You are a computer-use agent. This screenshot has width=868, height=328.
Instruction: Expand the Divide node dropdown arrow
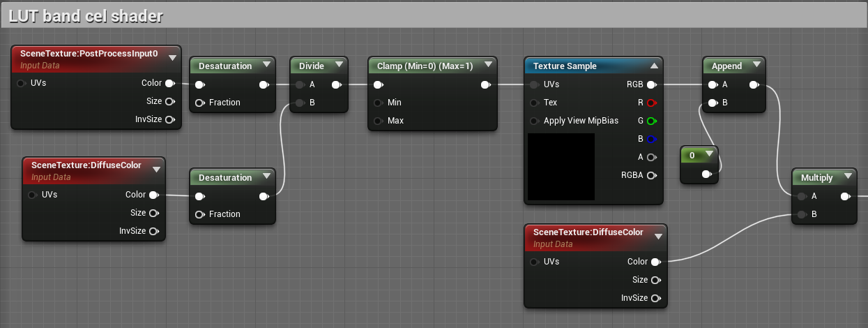pyautogui.click(x=339, y=65)
